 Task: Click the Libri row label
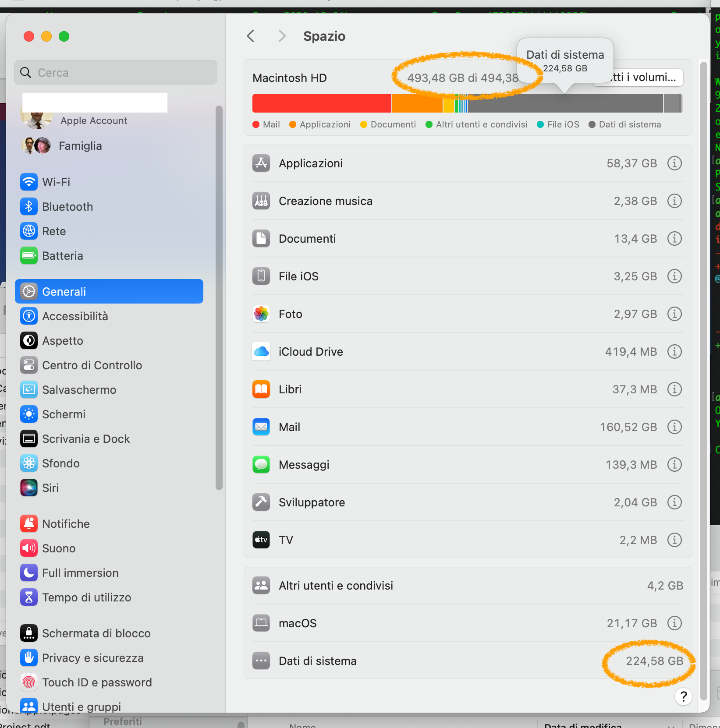tap(290, 389)
